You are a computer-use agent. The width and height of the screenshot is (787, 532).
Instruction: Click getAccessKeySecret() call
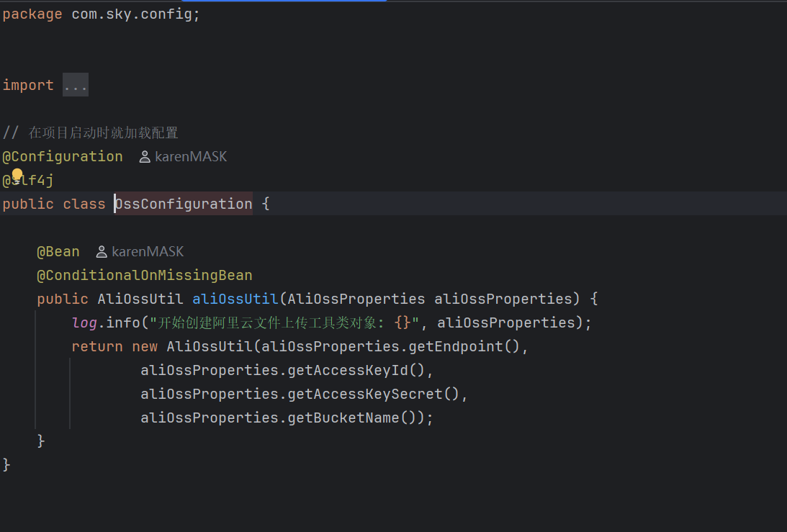tap(374, 394)
